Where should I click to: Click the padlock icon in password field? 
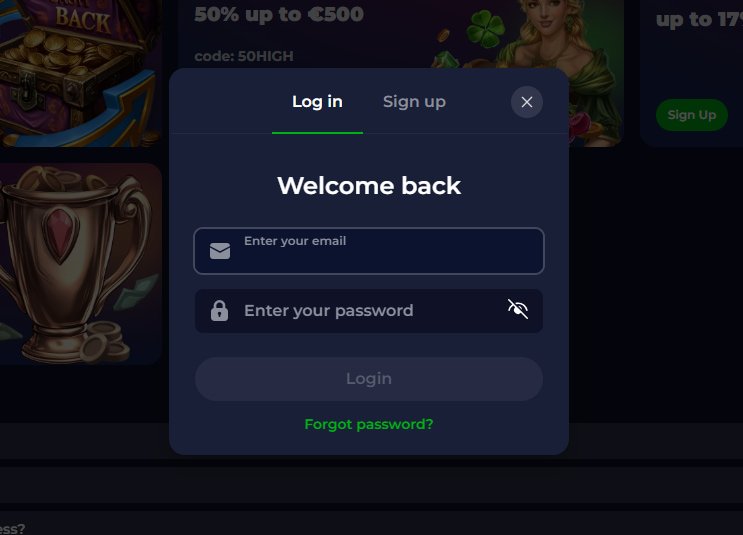coord(219,311)
